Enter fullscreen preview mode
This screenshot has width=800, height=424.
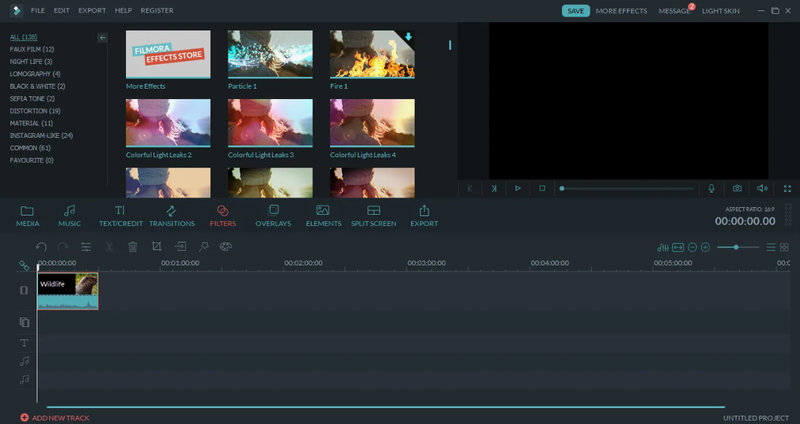pos(787,189)
